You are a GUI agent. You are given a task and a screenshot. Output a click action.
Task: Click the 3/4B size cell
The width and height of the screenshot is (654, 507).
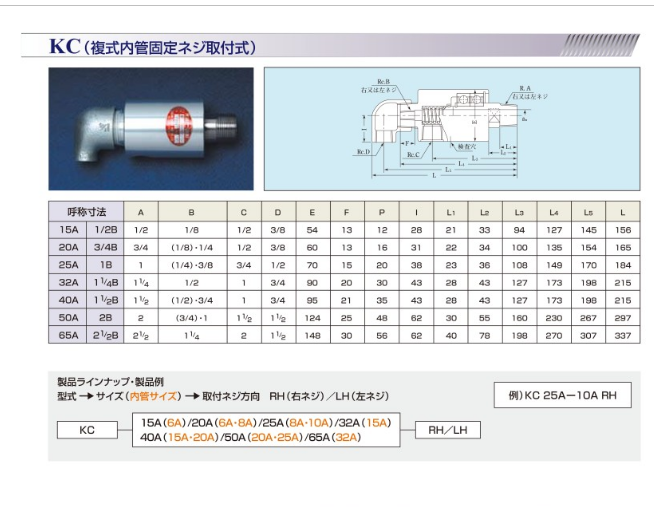coord(106,247)
